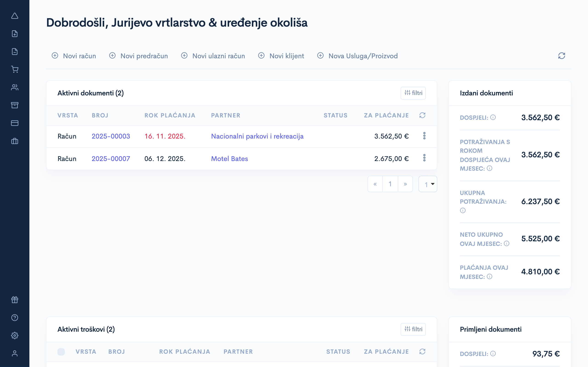Select the archive box sidebar icon

(15, 105)
